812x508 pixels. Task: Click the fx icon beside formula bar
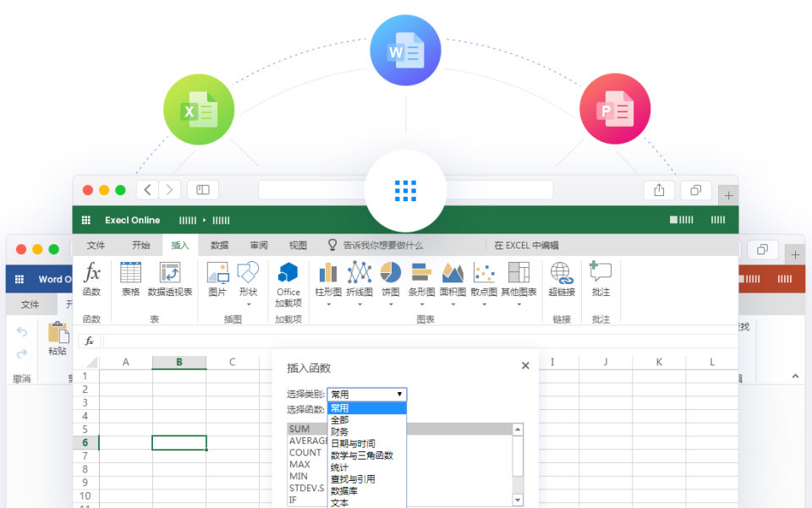(x=89, y=341)
